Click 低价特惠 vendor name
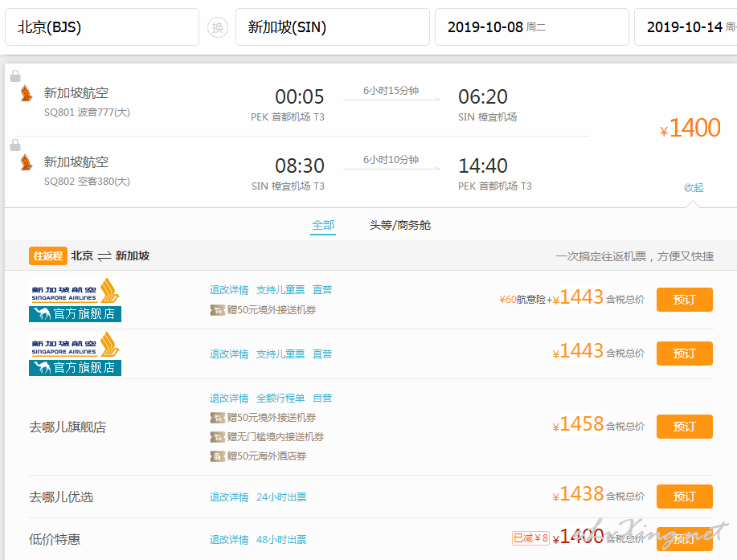737x560 pixels. [x=55, y=539]
